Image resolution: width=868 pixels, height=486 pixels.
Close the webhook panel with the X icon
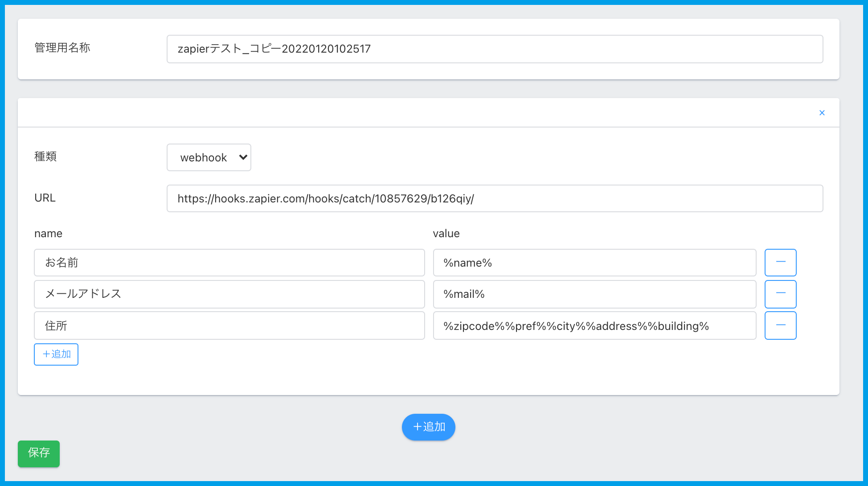(822, 113)
